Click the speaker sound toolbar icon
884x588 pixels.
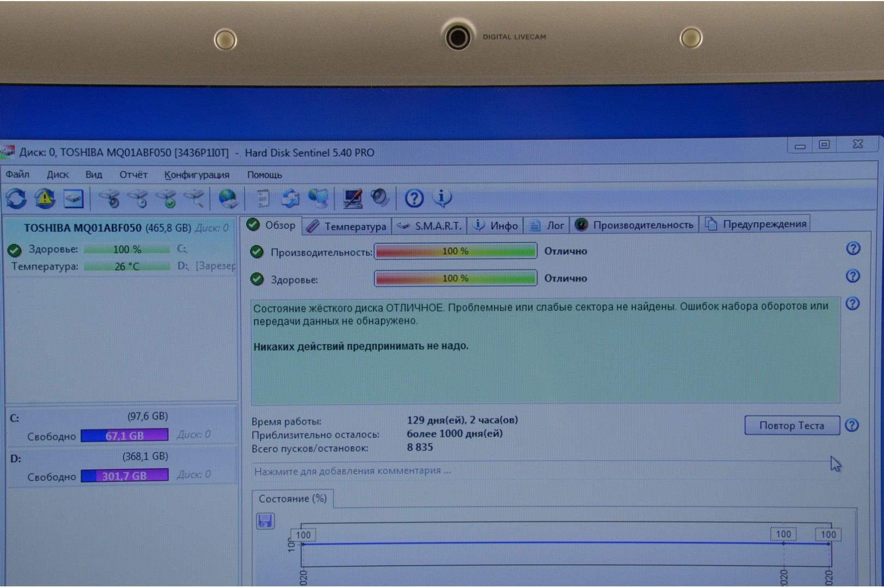[380, 198]
